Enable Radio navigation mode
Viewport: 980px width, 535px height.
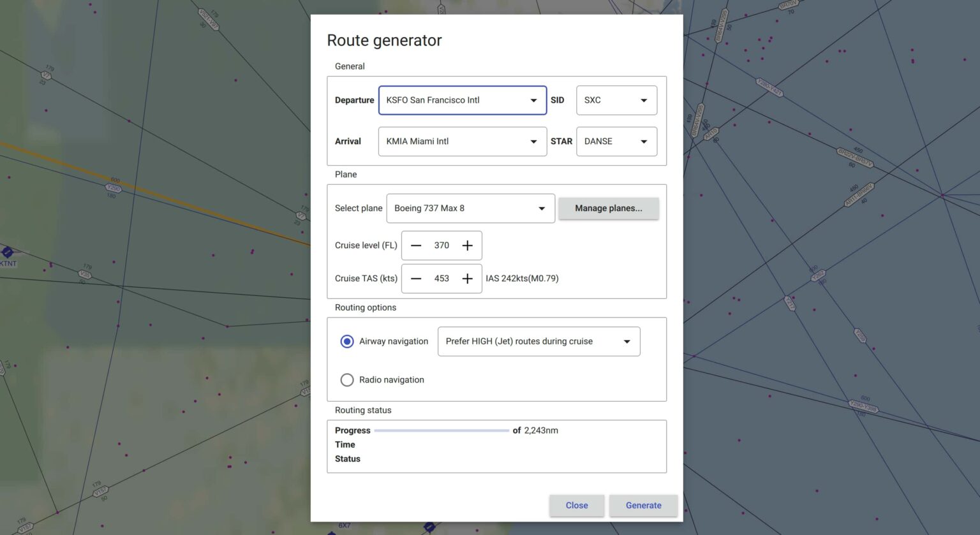point(347,379)
